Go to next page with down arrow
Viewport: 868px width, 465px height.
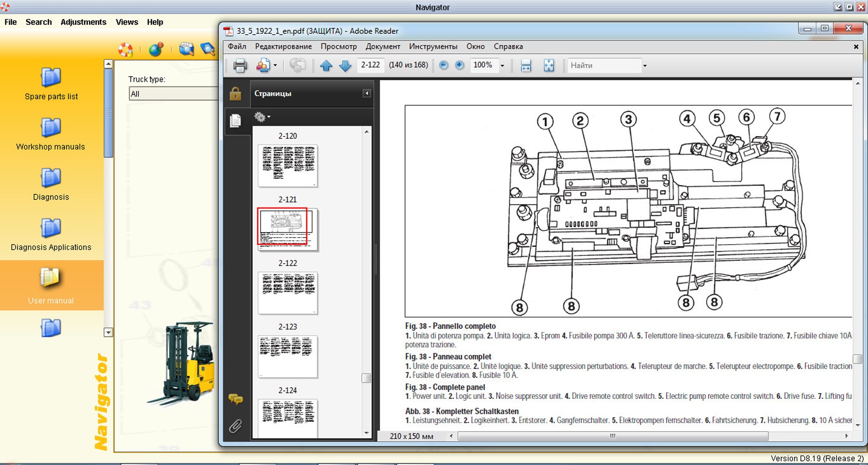point(345,65)
